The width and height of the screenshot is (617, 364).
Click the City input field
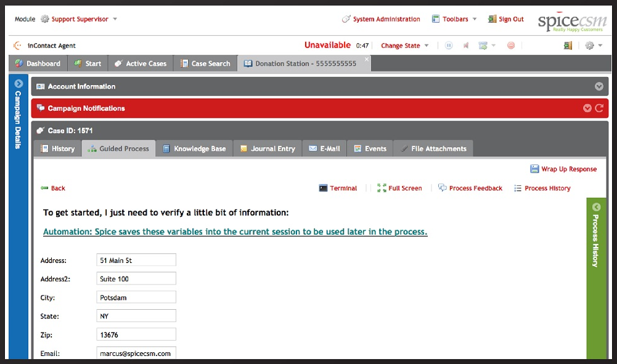coord(136,297)
